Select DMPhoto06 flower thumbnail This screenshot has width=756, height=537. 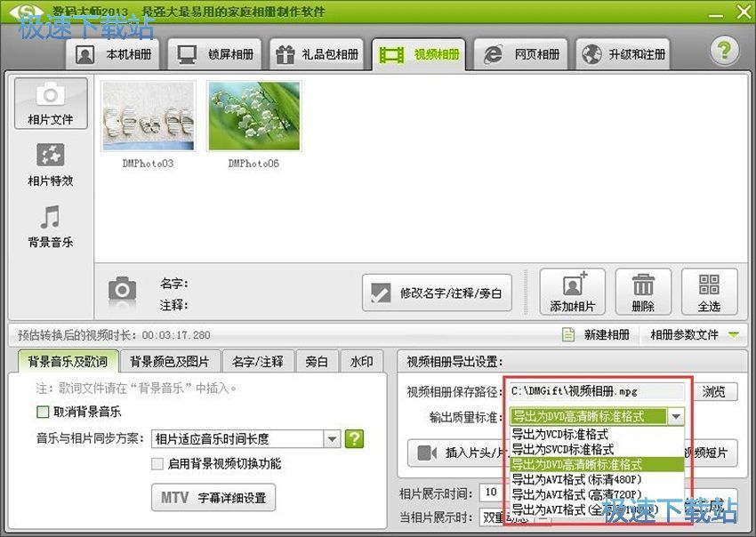[x=254, y=116]
